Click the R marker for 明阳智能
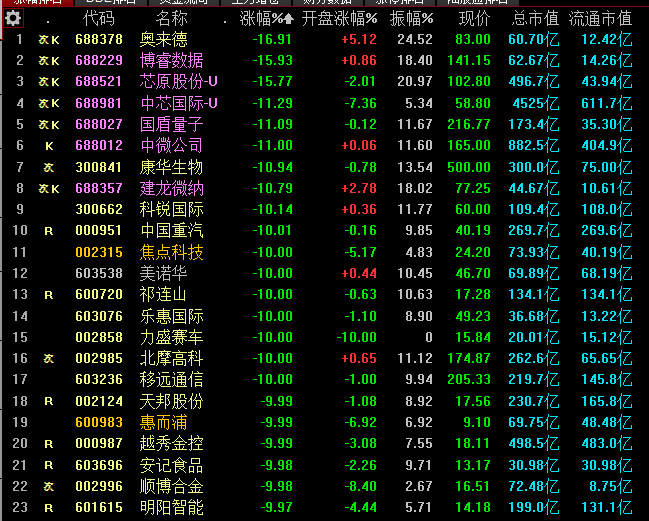 pyautogui.click(x=49, y=508)
